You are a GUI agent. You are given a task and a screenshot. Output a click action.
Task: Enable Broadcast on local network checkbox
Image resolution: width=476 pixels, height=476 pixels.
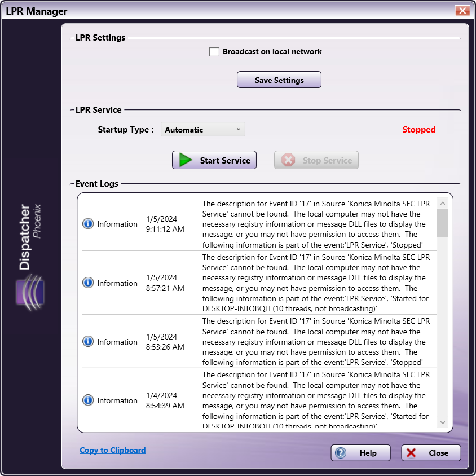coord(214,52)
